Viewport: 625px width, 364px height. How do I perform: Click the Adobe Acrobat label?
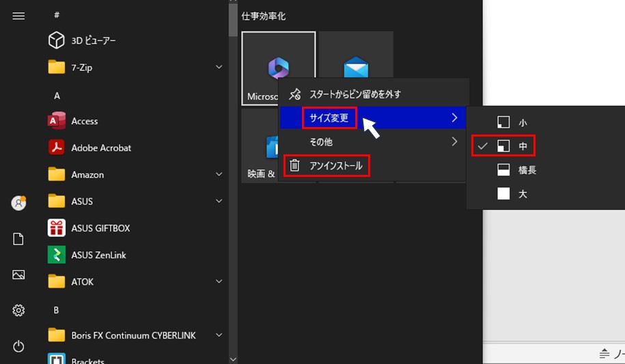pyautogui.click(x=101, y=148)
